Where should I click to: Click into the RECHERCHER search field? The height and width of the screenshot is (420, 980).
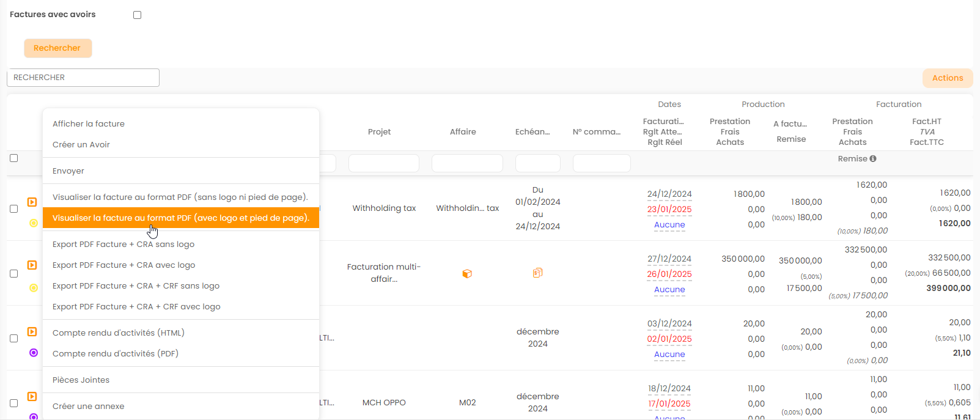pos(83,78)
